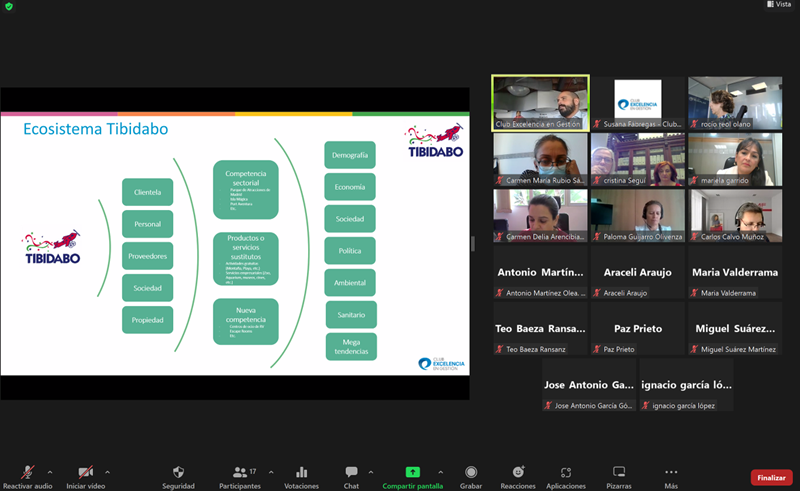The image size is (800, 491).
Task: Select Teo Baeza Ransanz participant tile
Action: point(540,328)
